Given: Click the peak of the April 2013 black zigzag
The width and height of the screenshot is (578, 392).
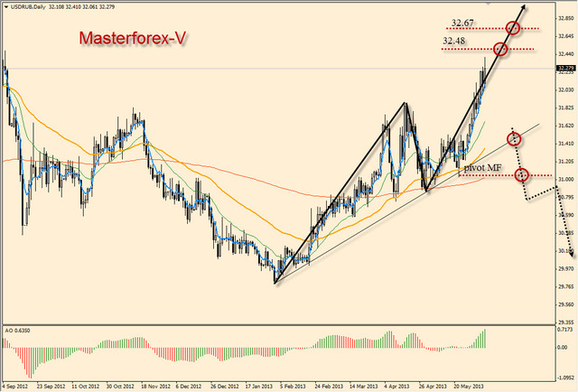Looking at the screenshot, I should click(x=405, y=103).
